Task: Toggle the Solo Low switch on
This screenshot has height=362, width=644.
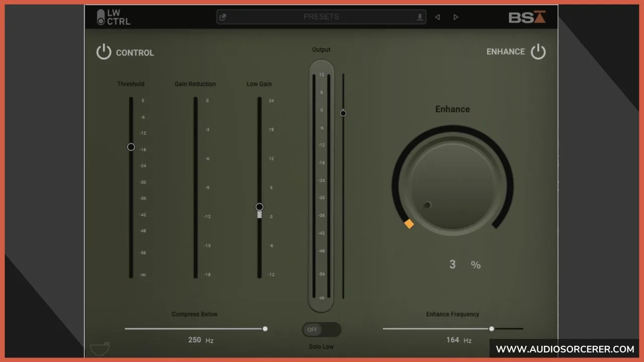Action: [321, 329]
